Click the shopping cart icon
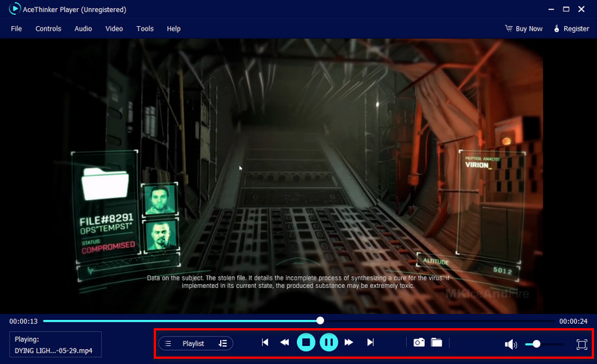 tap(509, 28)
